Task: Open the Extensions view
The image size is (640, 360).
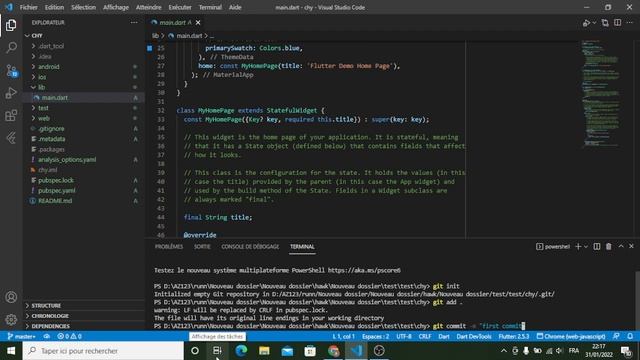Action: coord(11,116)
